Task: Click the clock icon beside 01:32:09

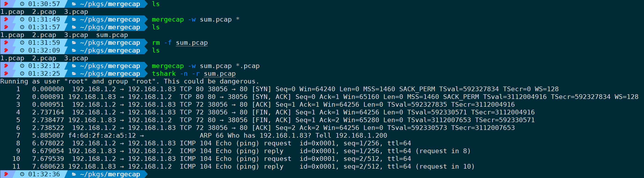Action: point(22,50)
